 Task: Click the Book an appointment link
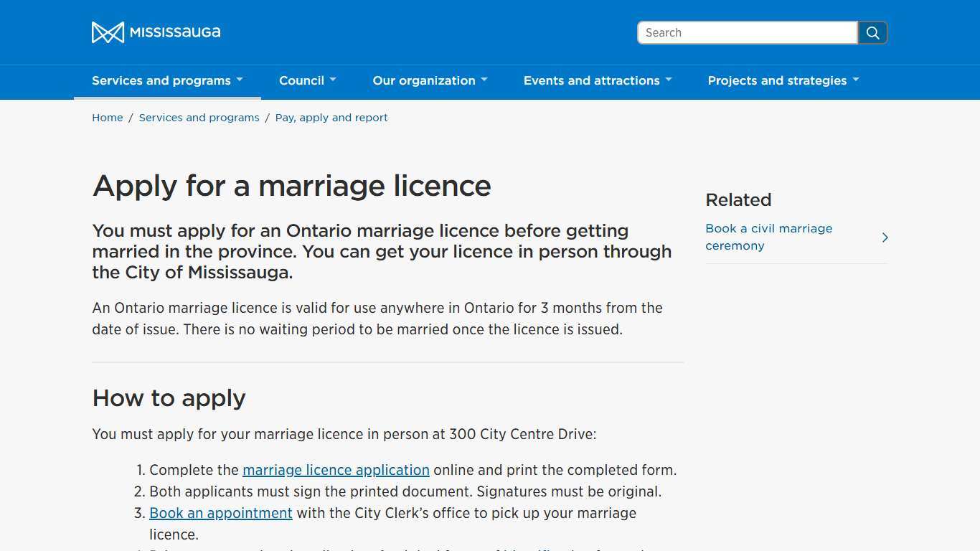click(x=220, y=513)
